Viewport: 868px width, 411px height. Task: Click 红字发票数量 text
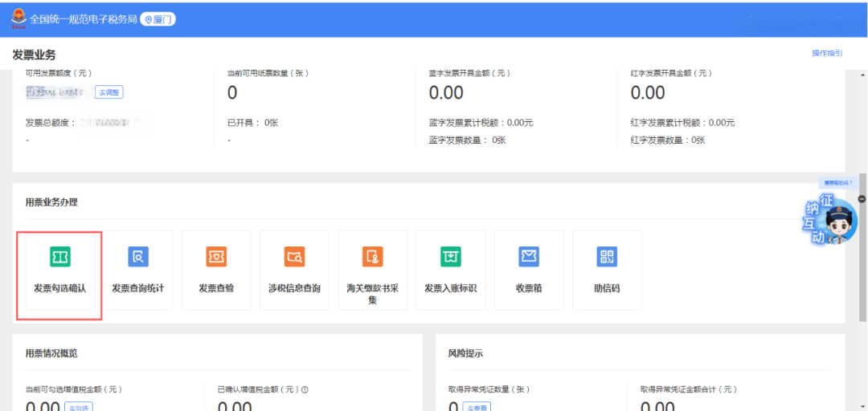pyautogui.click(x=668, y=140)
